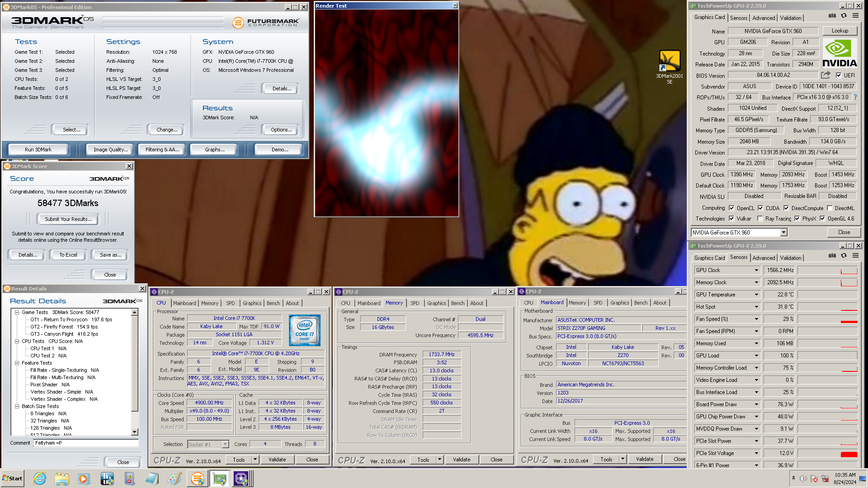Toggle the CUDA checkbox
This screenshot has height=488, width=868.
coord(760,208)
